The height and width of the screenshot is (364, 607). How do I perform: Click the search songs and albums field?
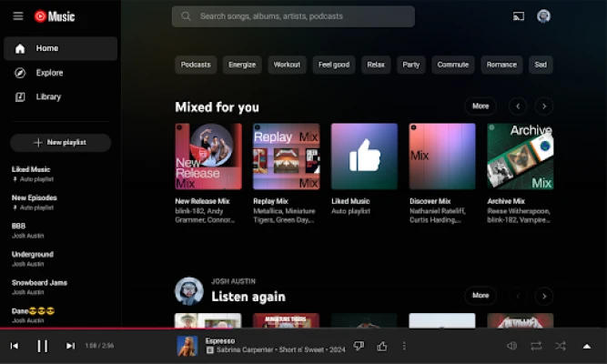[293, 16]
